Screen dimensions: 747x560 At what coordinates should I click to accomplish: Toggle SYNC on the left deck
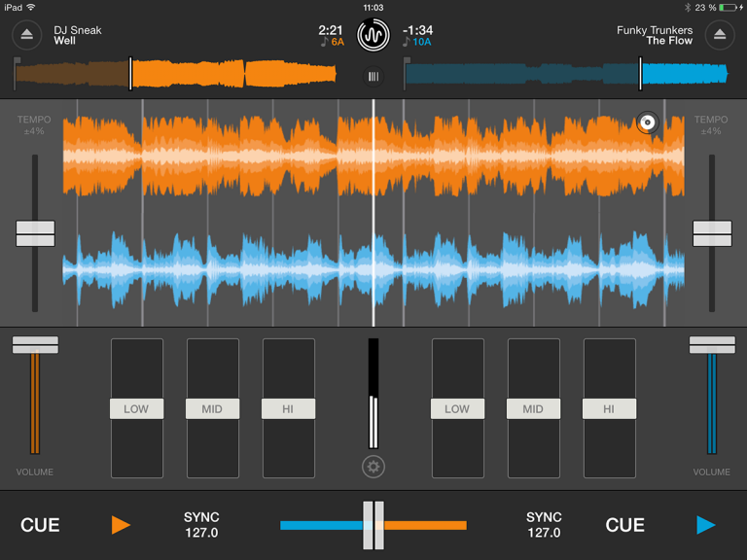(x=201, y=525)
